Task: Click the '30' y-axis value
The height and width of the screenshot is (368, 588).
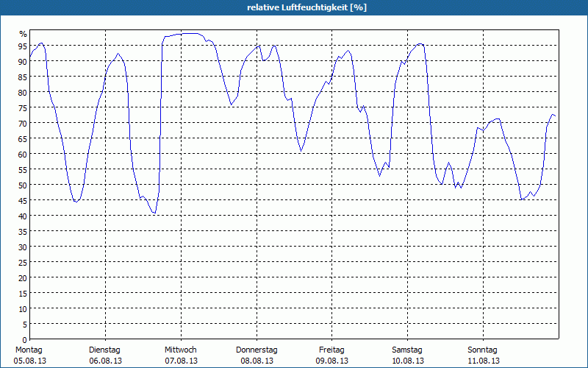Action: (23, 247)
